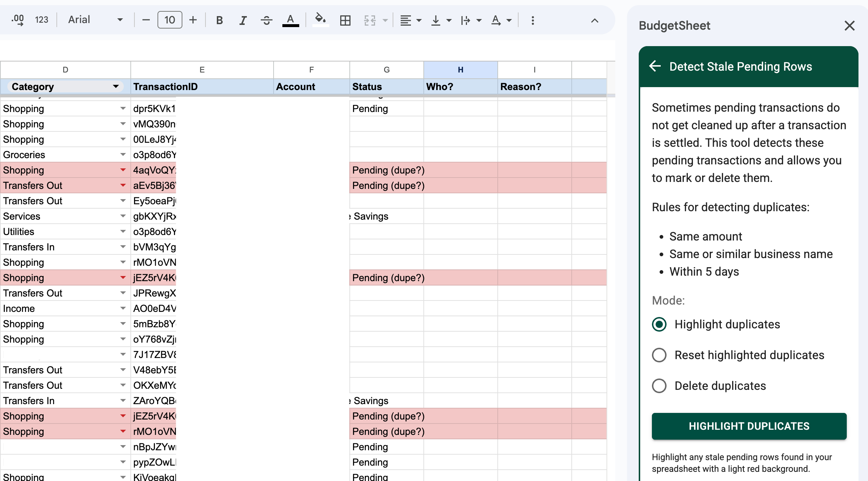
Task: Select Reset highlighted duplicates option
Action: (659, 355)
